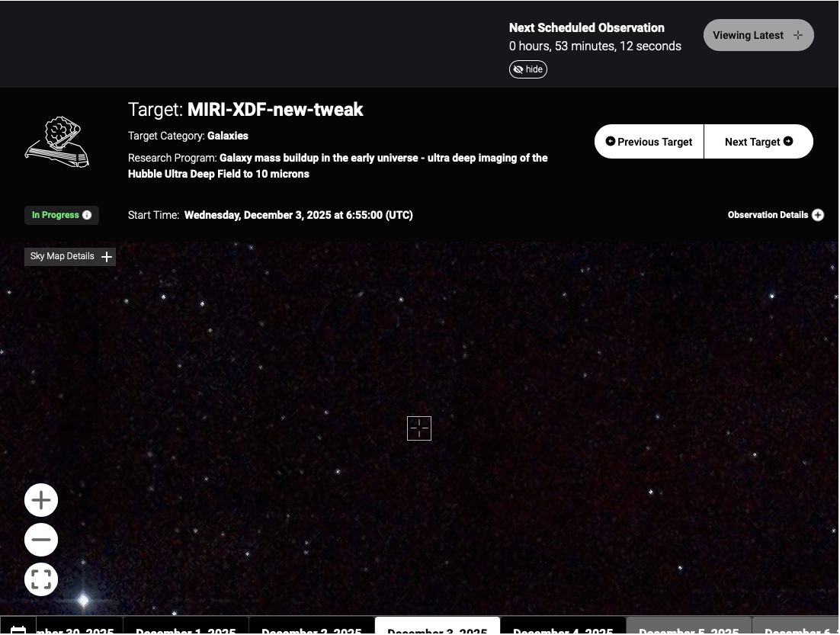
Task: Go to the Next Target
Action: pos(758,142)
